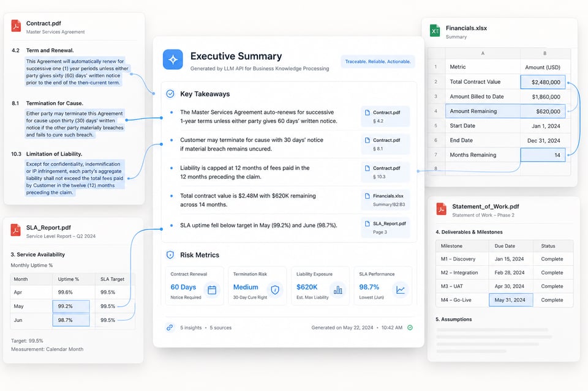Click the 5. Assumptions section heading
This screenshot has width=588, height=391.
coord(454,319)
